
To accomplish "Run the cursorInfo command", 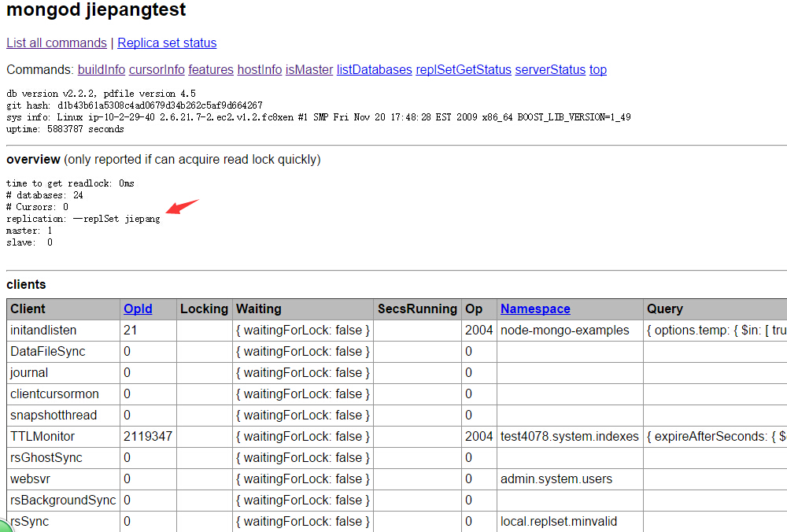I will click(x=157, y=70).
